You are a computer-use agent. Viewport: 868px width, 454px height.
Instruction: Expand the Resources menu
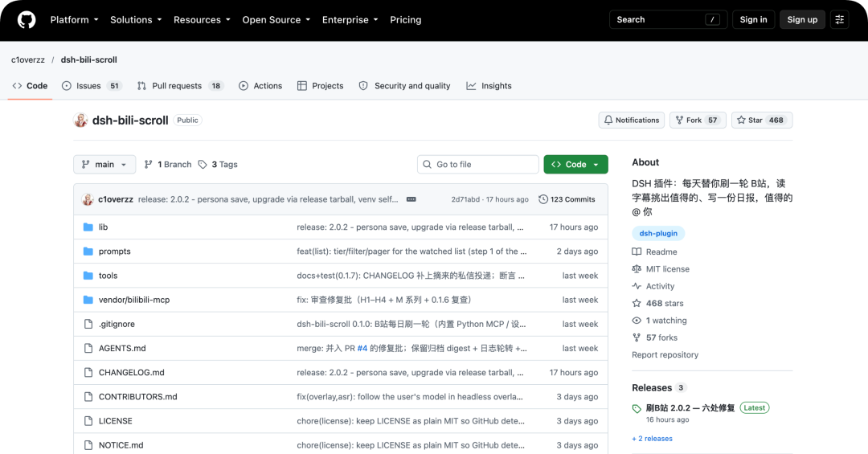(202, 20)
